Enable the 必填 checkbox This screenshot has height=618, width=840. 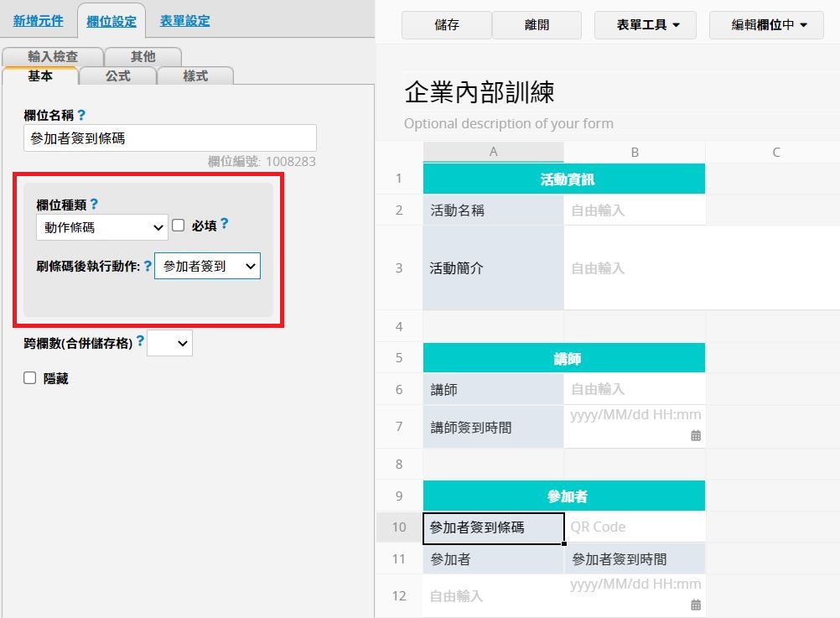[x=178, y=226]
